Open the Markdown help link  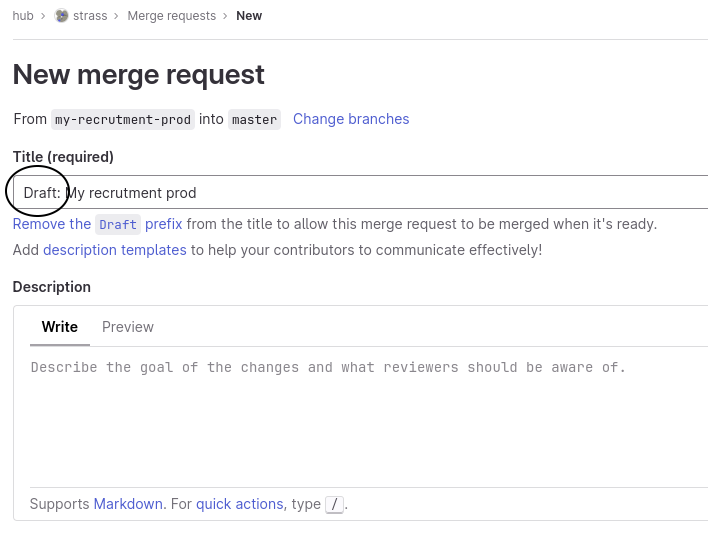tap(128, 504)
